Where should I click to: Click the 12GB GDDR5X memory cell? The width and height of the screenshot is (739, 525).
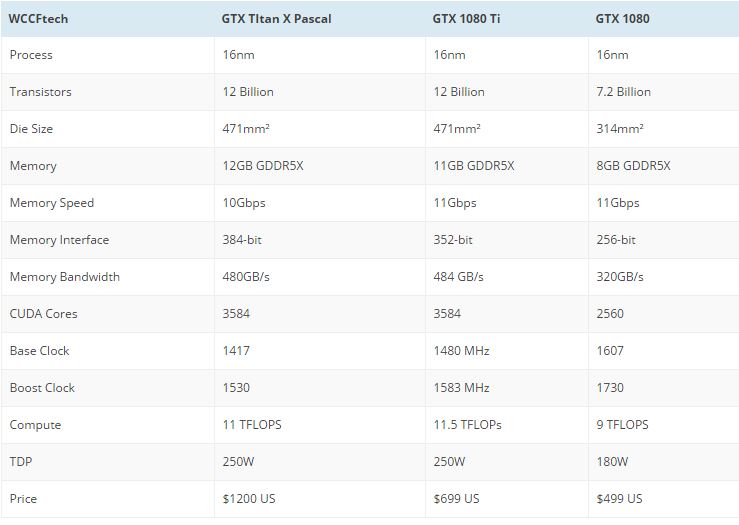(263, 166)
